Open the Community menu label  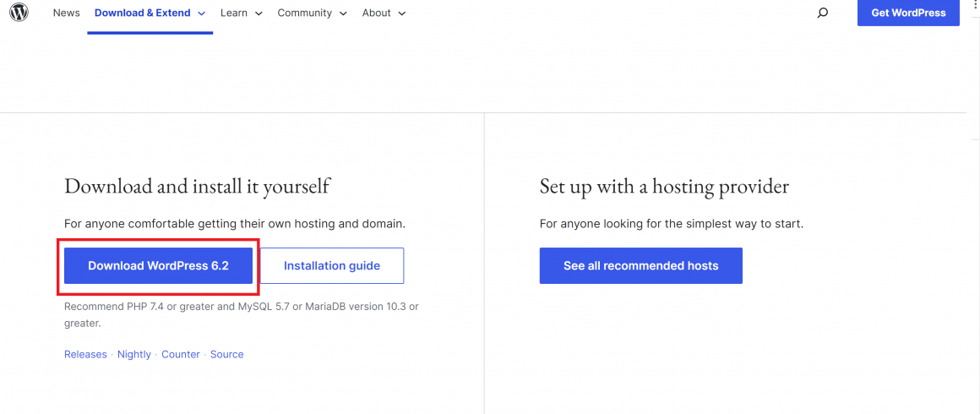304,13
